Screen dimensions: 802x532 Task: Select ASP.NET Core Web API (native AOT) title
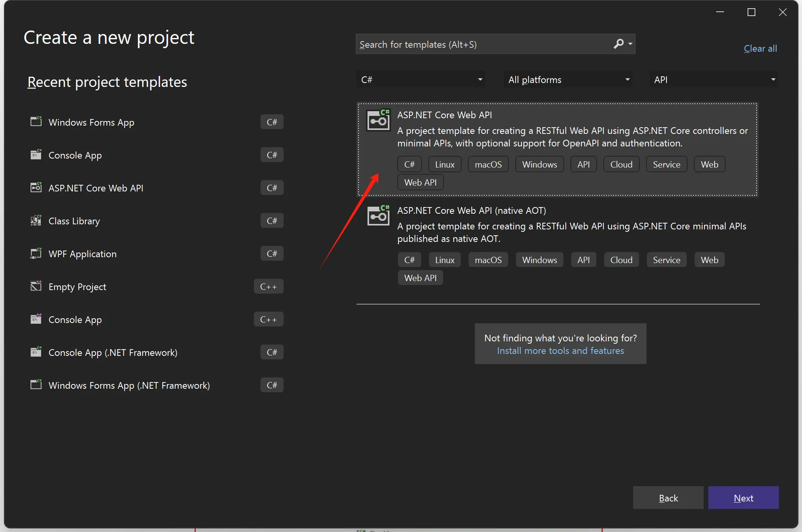[471, 210]
